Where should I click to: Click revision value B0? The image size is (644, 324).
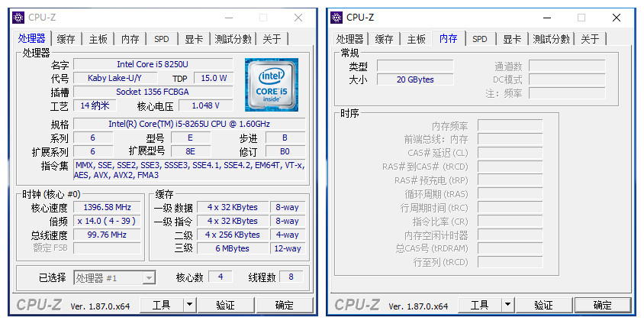pos(285,151)
